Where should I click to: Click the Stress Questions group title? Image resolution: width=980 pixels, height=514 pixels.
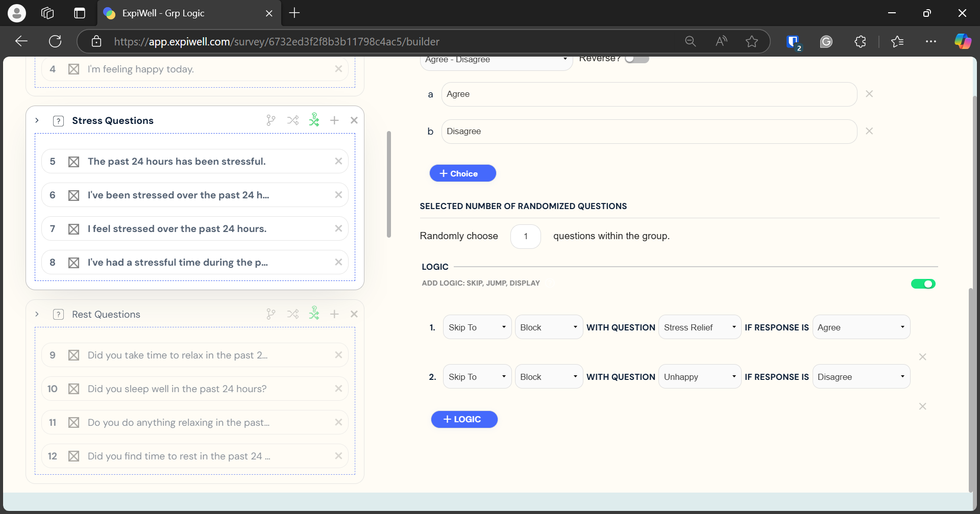(113, 120)
